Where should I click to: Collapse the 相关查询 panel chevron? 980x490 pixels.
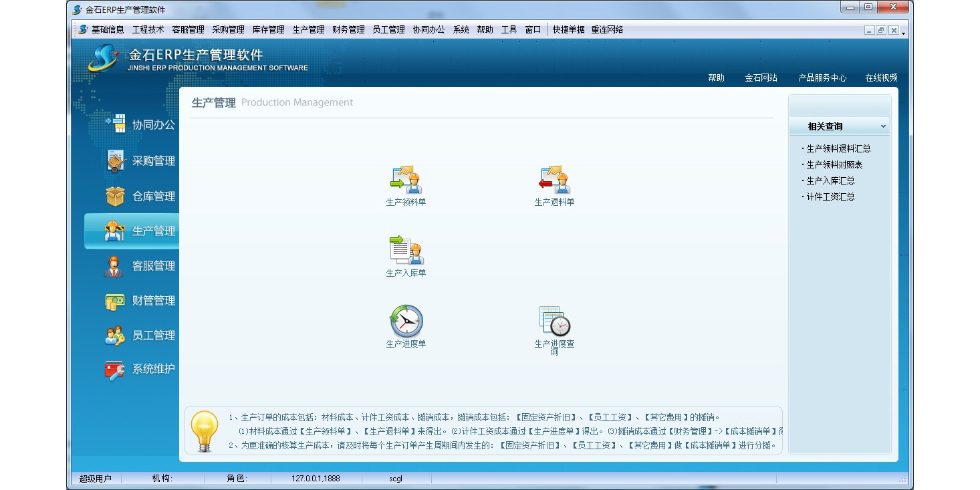883,126
